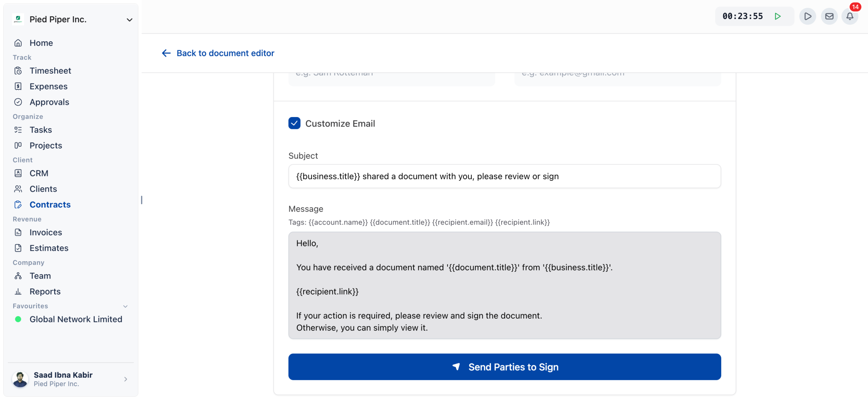Click the grey circular play button
Screen dimensions: 868x400
pos(808,16)
